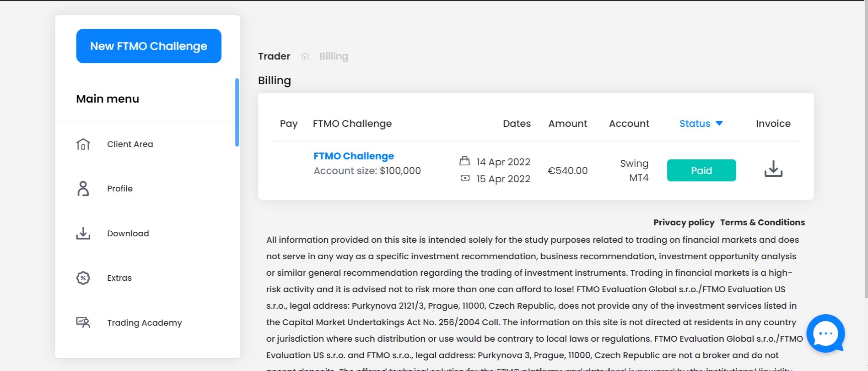
Task: Sort billing by the Status dropdown arrow
Action: coord(719,123)
